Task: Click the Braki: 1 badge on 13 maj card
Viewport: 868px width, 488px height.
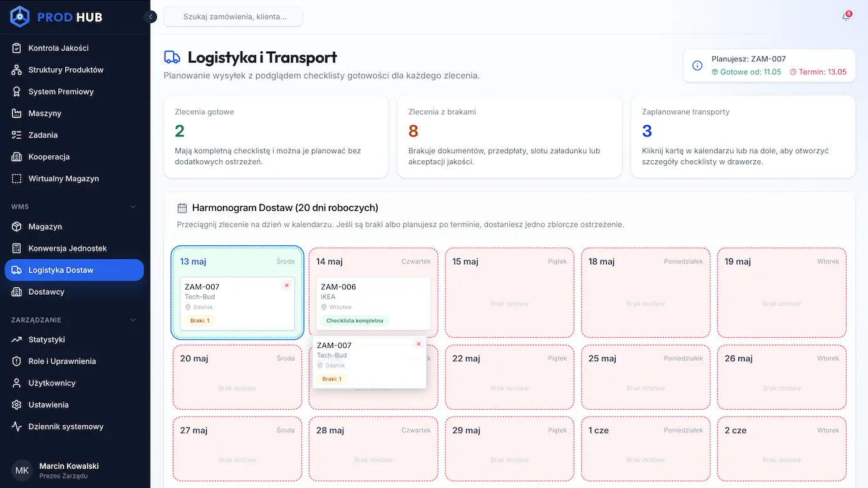Action: (200, 321)
